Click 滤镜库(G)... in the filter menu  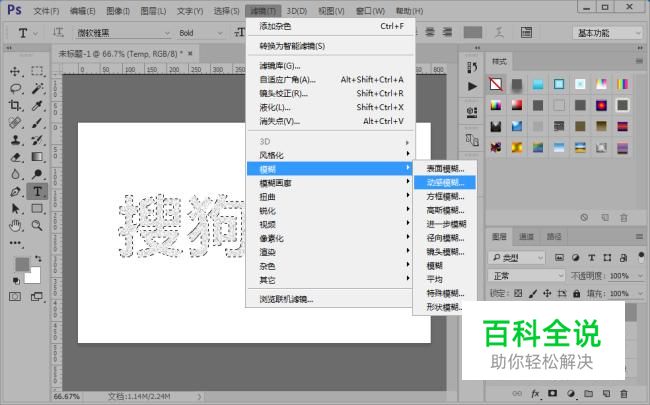pos(330,65)
